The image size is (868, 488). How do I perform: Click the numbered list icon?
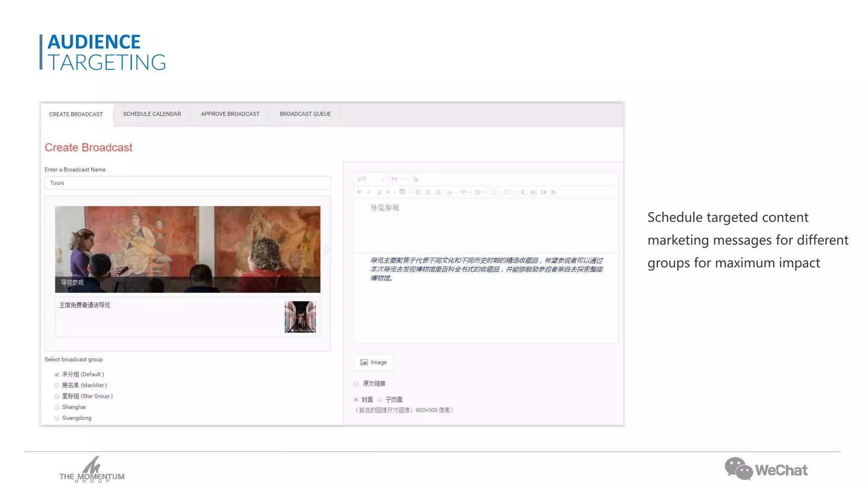click(494, 192)
